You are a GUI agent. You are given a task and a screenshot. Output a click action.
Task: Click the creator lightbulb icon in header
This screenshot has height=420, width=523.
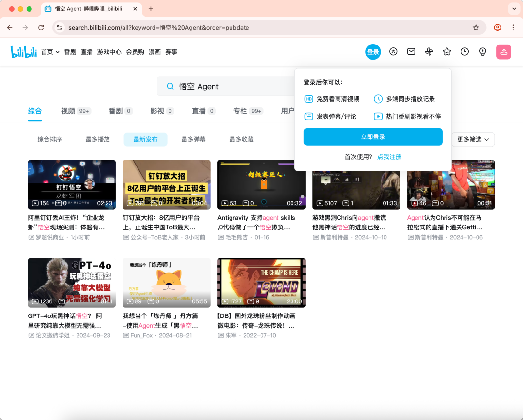click(x=482, y=51)
